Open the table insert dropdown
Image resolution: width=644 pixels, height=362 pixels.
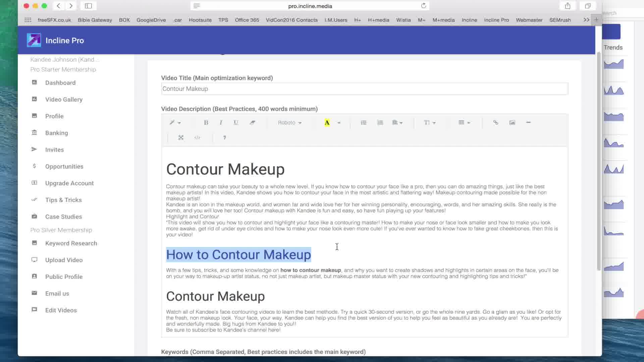464,123
